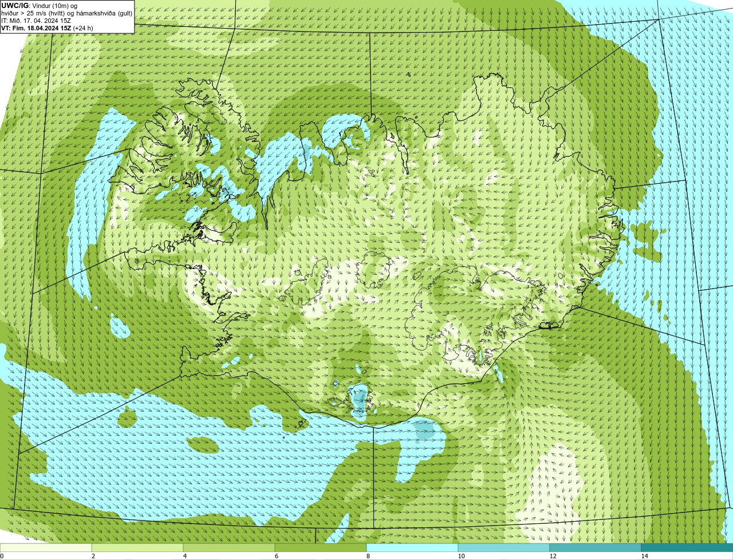Click the legend scale label "2"
This screenshot has height=560, width=733.
pos(93,556)
